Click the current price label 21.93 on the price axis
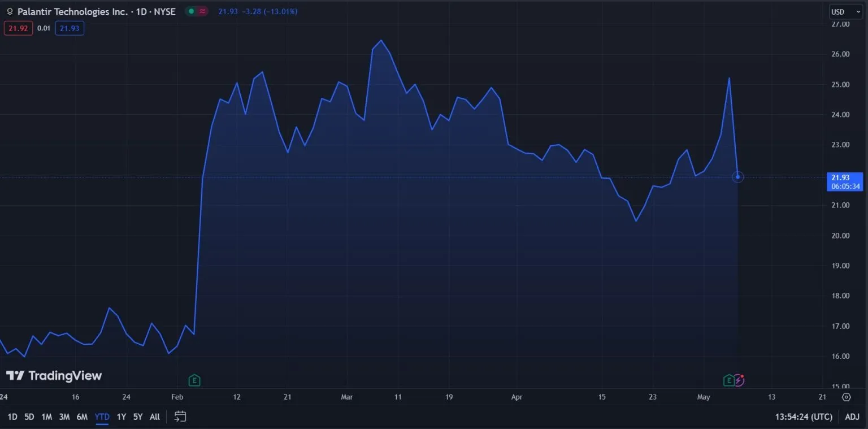 pyautogui.click(x=845, y=182)
